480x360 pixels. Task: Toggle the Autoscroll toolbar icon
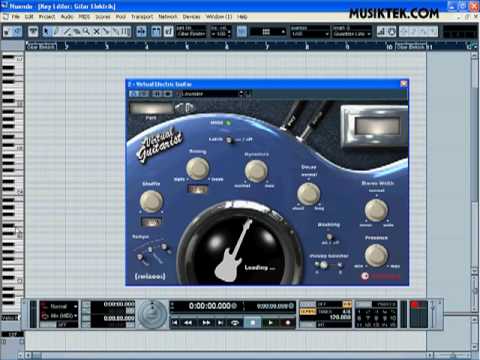(x=141, y=32)
